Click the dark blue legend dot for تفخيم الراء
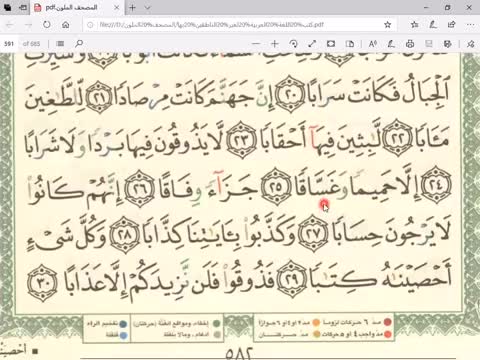 pyautogui.click(x=123, y=324)
